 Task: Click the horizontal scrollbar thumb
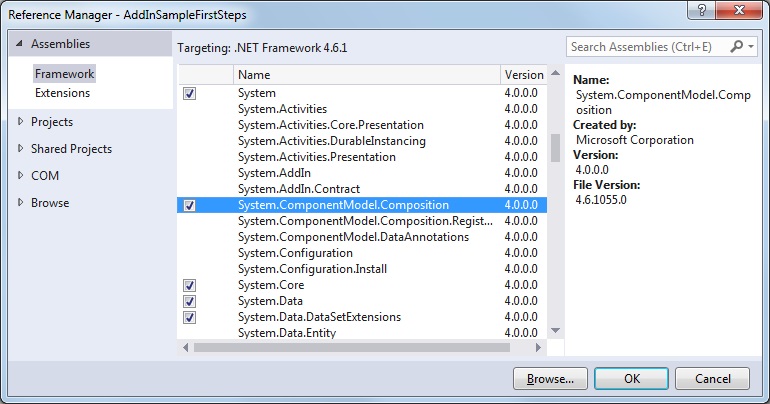pyautogui.click(x=352, y=348)
